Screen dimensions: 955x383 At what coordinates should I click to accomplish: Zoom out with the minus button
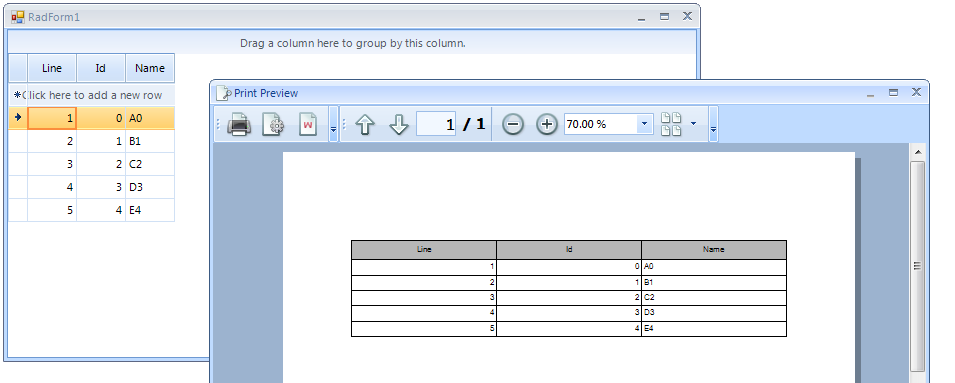coord(513,124)
